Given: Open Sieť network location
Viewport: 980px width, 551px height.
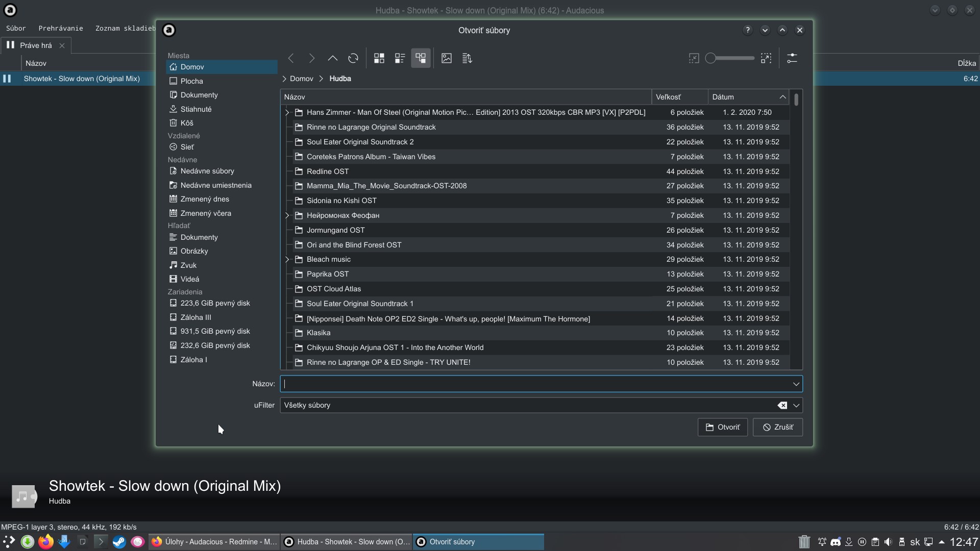Looking at the screenshot, I should [222, 147].
